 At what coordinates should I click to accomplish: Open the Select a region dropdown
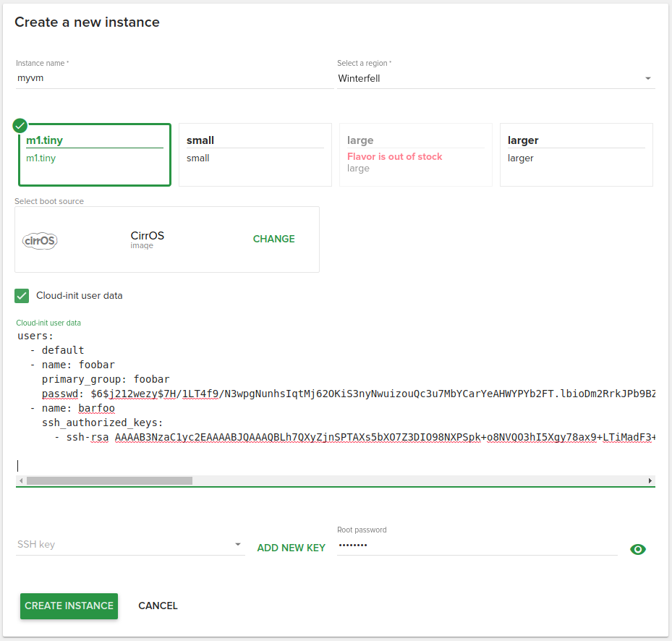(496, 78)
